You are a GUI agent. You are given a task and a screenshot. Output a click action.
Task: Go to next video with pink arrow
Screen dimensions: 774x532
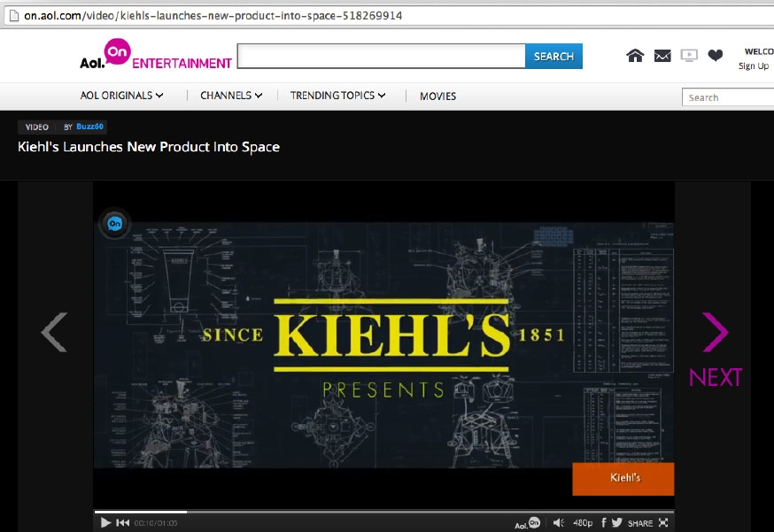715,332
